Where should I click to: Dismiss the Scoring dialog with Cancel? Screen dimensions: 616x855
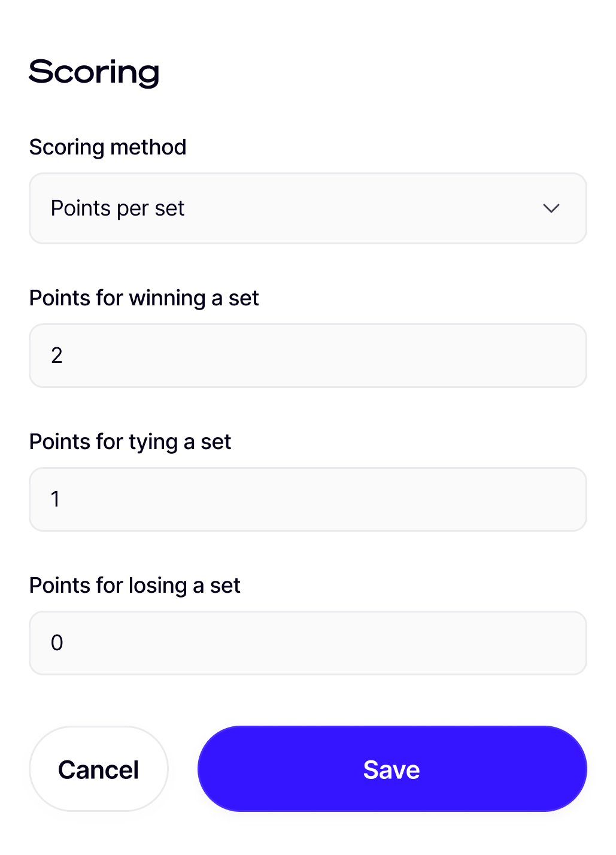click(x=99, y=769)
